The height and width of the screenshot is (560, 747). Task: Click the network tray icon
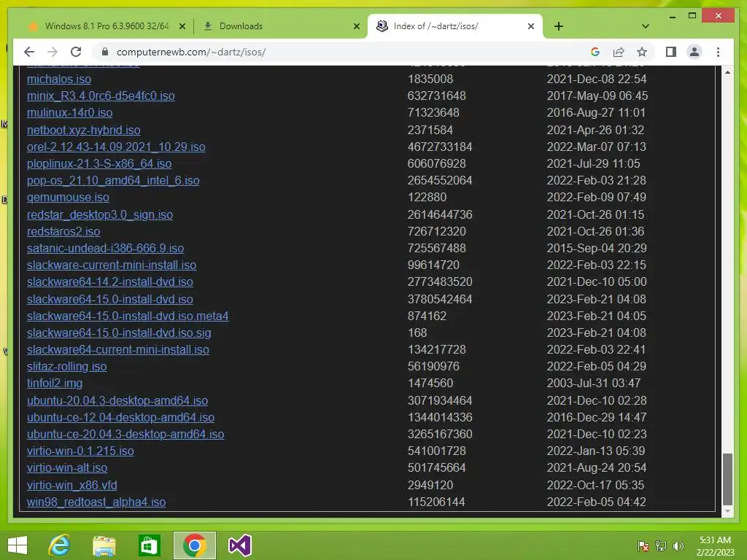(x=661, y=546)
